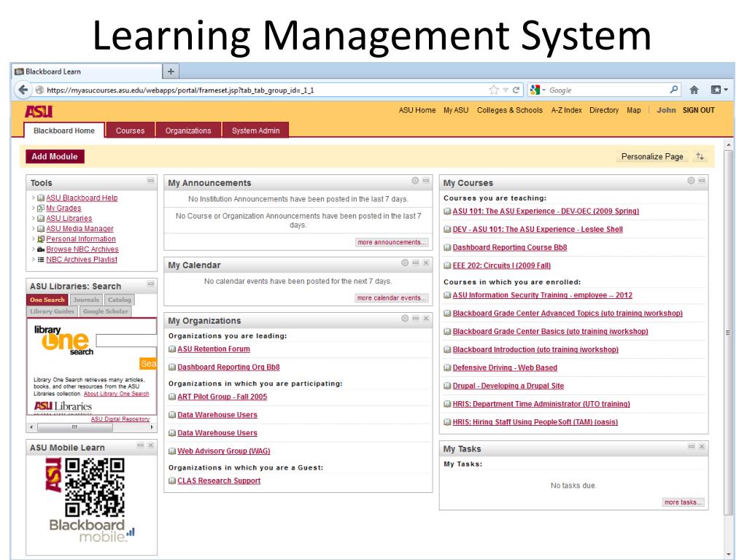This screenshot has height=560, width=747.
Task: Open the browser bookmarks menu dropdown
Action: coord(719,90)
